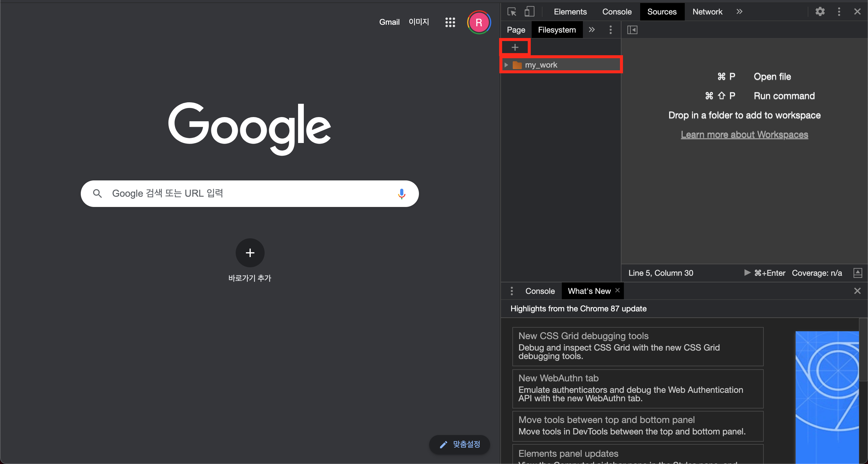
Task: Open the DevTools customize three-dot menu
Action: (x=839, y=12)
